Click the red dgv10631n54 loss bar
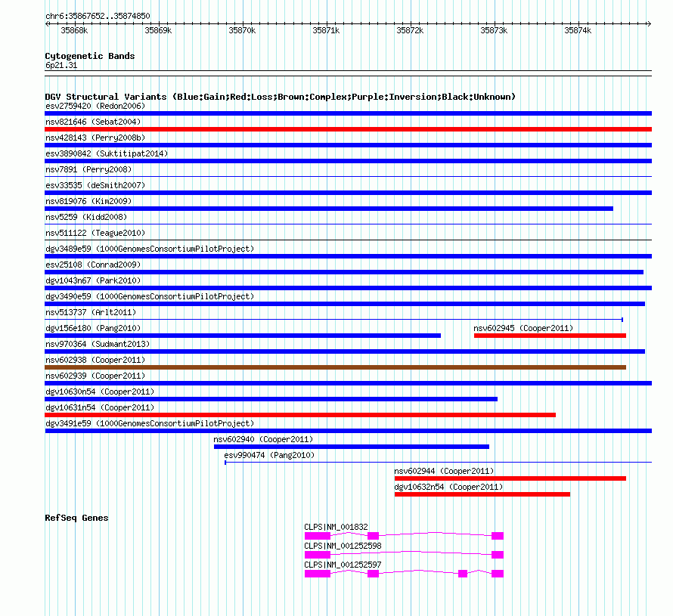The width and height of the screenshot is (673, 616). [x=300, y=415]
